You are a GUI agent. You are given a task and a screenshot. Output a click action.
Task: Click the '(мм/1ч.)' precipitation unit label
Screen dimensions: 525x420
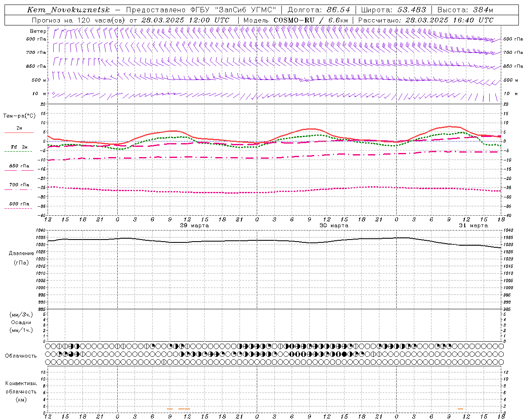(x=21, y=330)
